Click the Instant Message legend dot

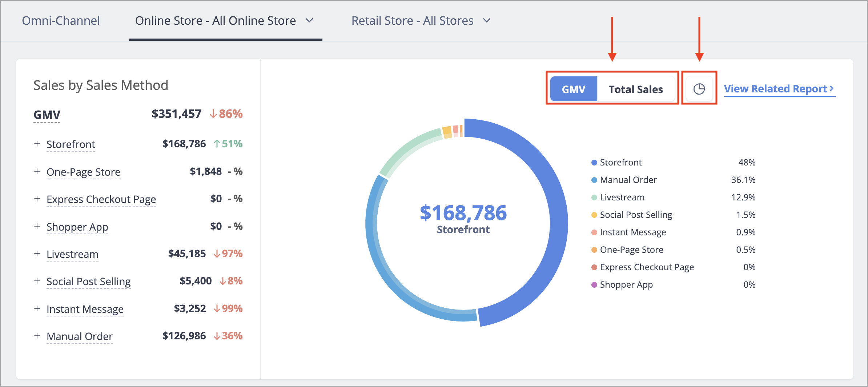[594, 232]
